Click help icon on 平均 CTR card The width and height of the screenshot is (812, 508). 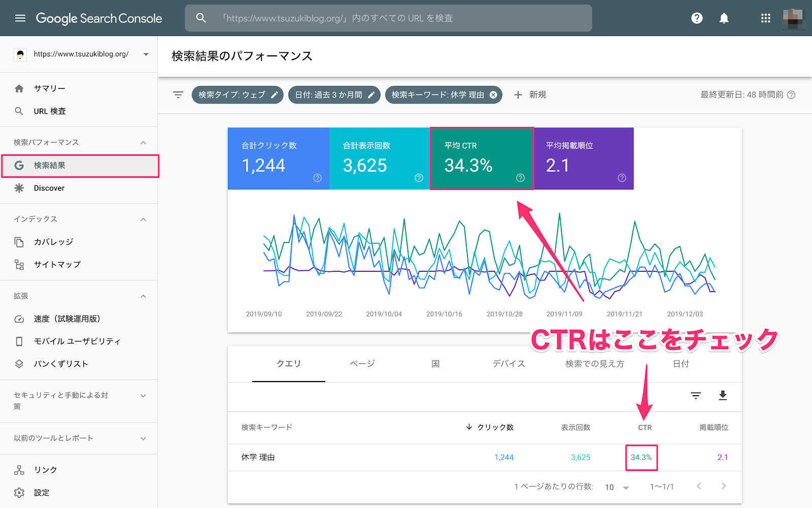tap(520, 178)
